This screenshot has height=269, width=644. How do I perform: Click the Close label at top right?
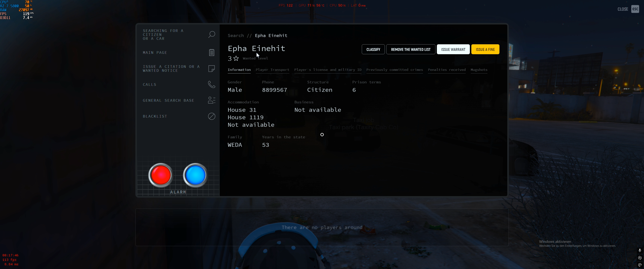click(622, 9)
